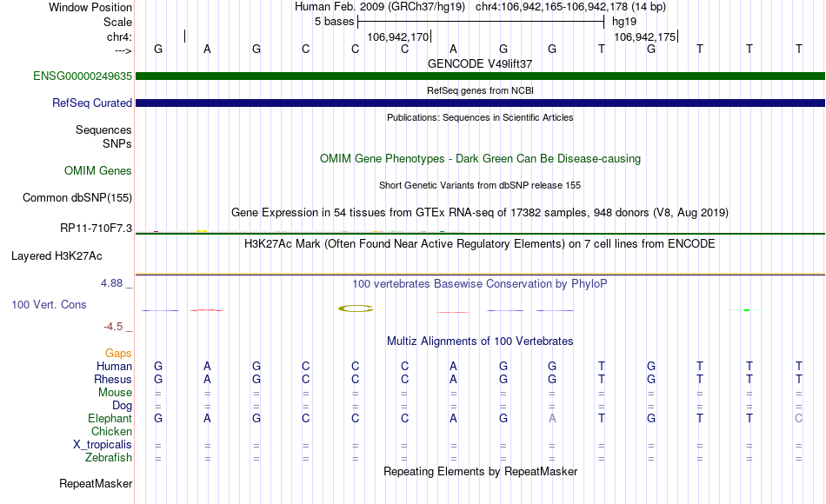Click Multiz Alignments of 100 Vertebrates title

480,342
